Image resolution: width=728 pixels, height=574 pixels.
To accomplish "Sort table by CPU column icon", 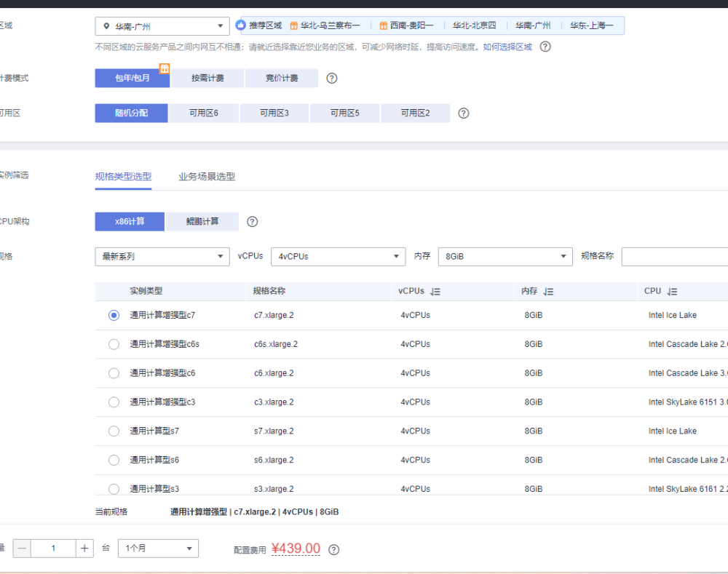I will 672,292.
